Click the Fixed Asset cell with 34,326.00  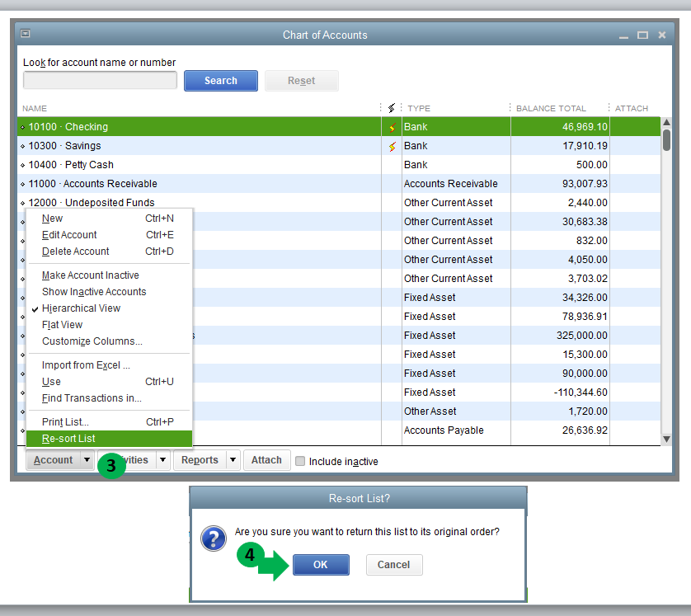[x=456, y=298]
